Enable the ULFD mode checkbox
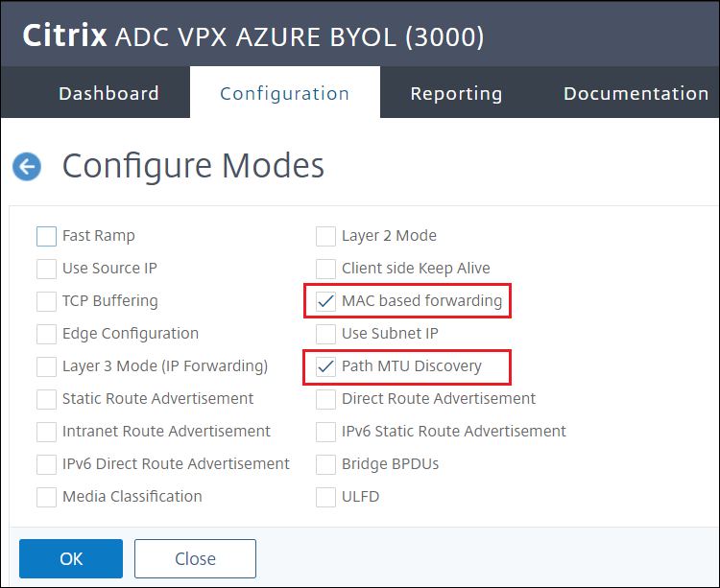The height and width of the screenshot is (588, 720). tap(326, 497)
